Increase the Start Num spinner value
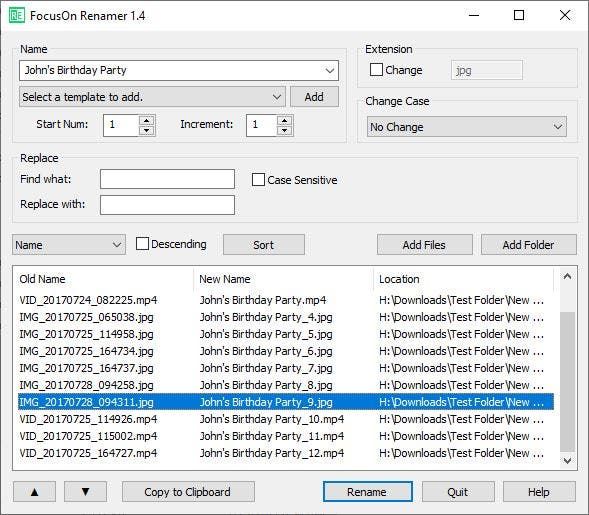Viewport: 589px width, 515px height. tap(146, 121)
